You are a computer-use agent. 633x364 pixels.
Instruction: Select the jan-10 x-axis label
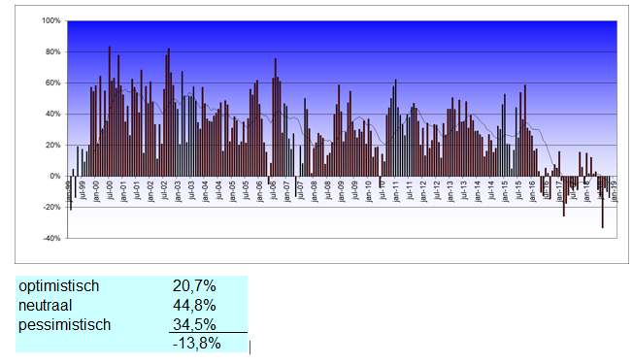coord(369,191)
